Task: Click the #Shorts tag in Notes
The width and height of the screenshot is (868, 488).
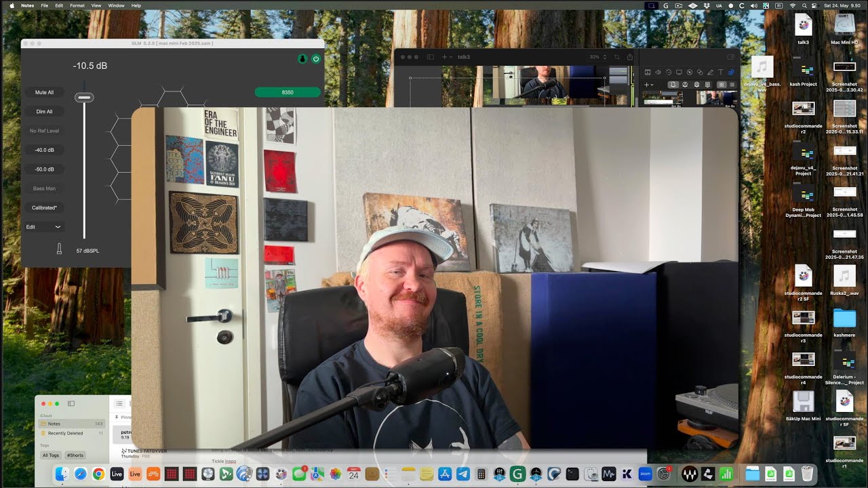Action: [75, 455]
